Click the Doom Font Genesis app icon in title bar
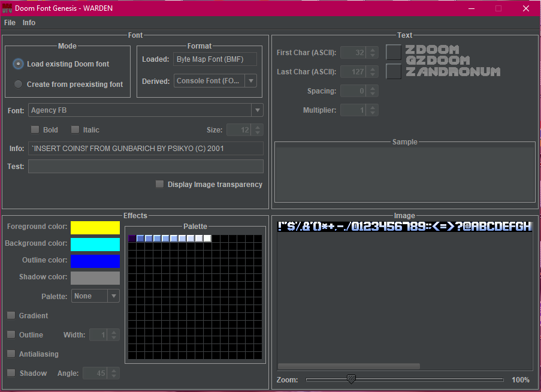Screen dimensions: 541x392 point(7,8)
